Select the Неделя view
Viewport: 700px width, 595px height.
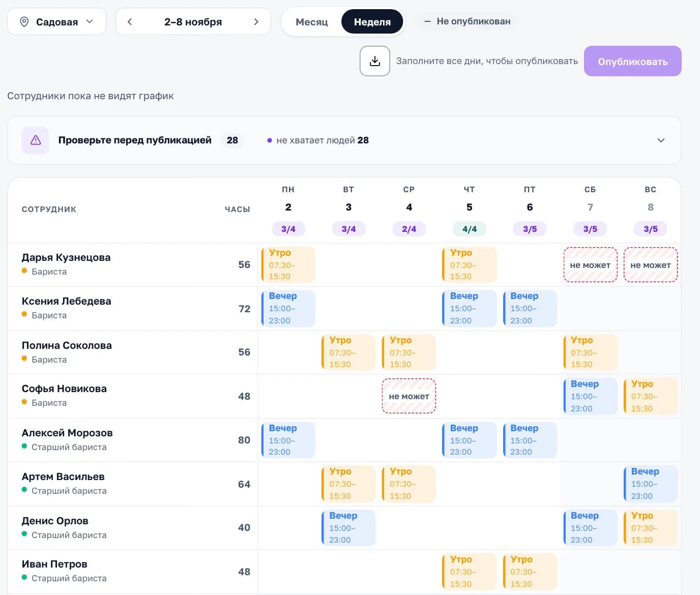(372, 22)
